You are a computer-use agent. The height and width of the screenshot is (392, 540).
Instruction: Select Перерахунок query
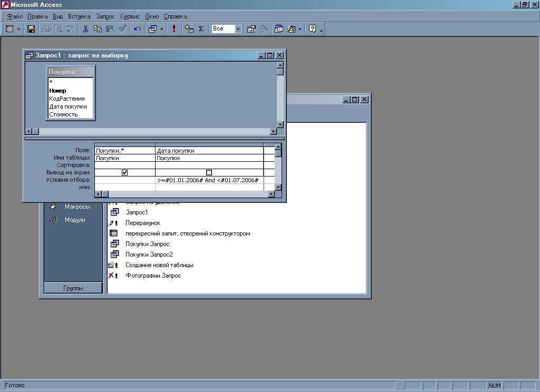click(x=143, y=223)
